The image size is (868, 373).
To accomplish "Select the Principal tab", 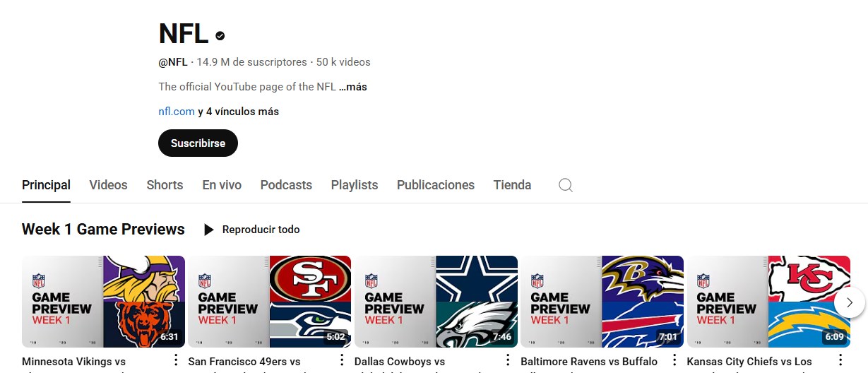I will [46, 185].
